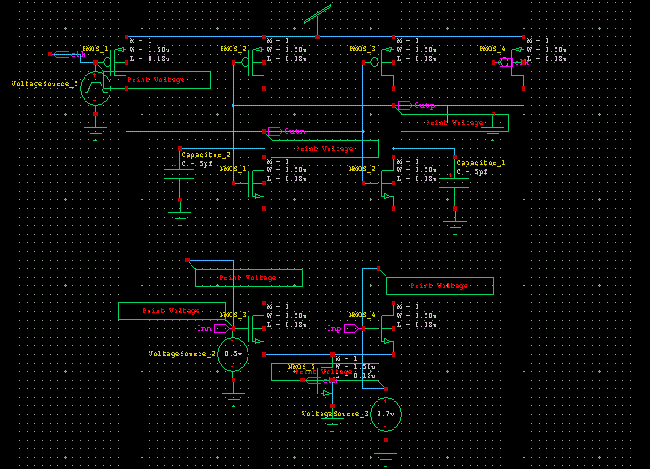Select the 0.5v VoltageSource_2 circle

[x=233, y=354]
